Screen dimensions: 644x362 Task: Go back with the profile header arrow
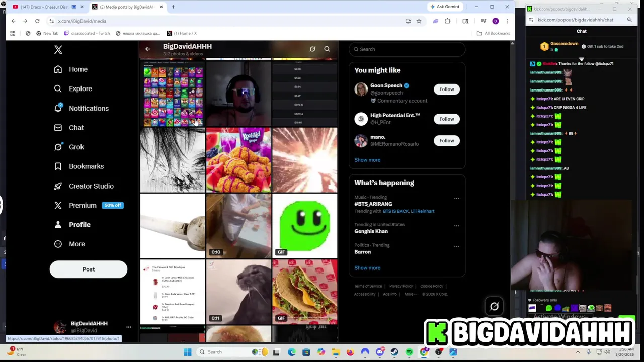(x=147, y=49)
